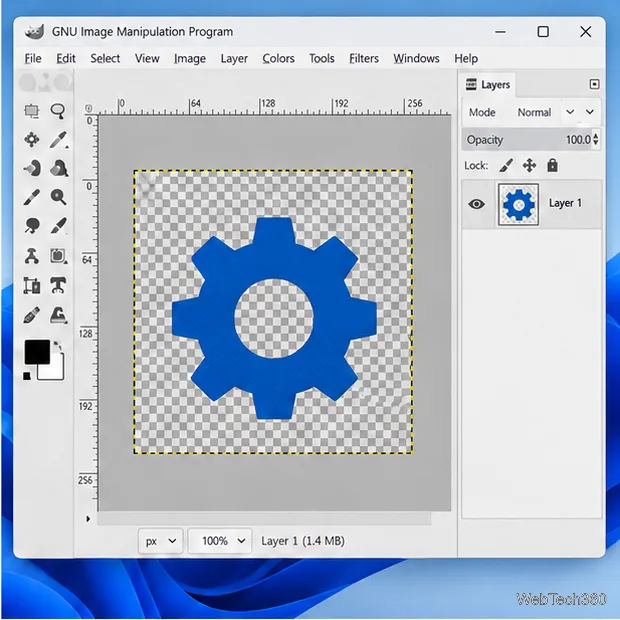Click the Wilber logo in title bar
This screenshot has height=620, width=620.
click(34, 32)
